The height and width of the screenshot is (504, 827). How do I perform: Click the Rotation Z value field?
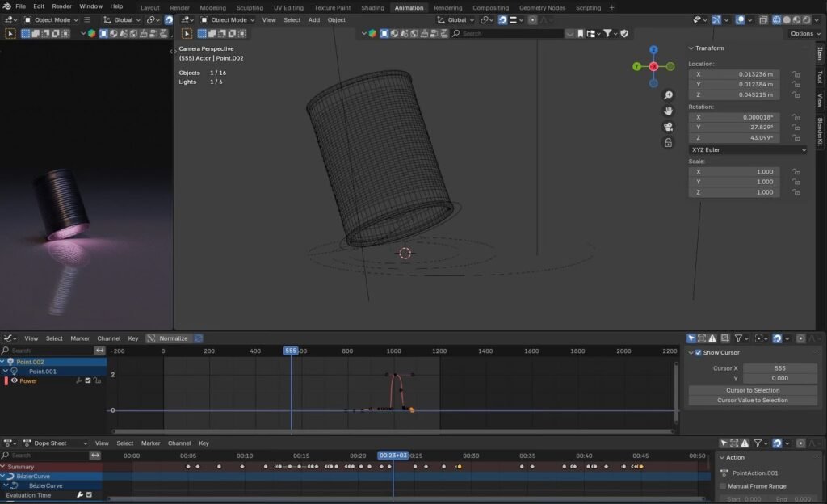pos(734,137)
